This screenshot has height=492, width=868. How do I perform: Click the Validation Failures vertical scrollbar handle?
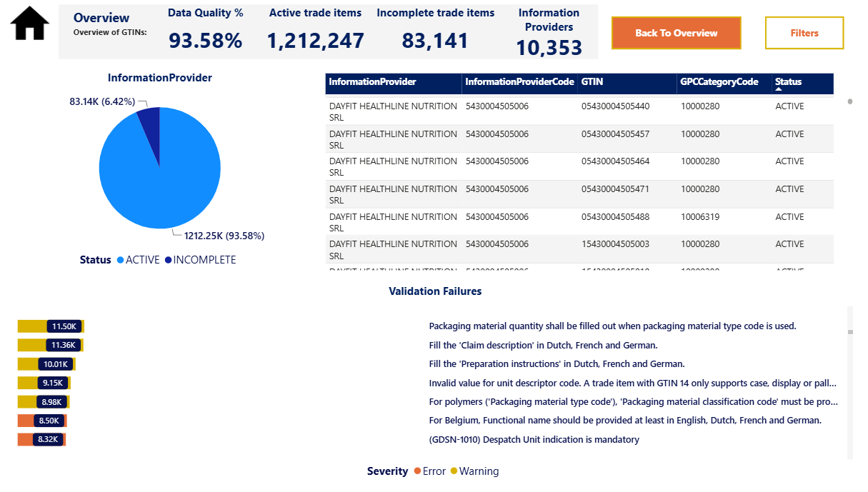850,332
